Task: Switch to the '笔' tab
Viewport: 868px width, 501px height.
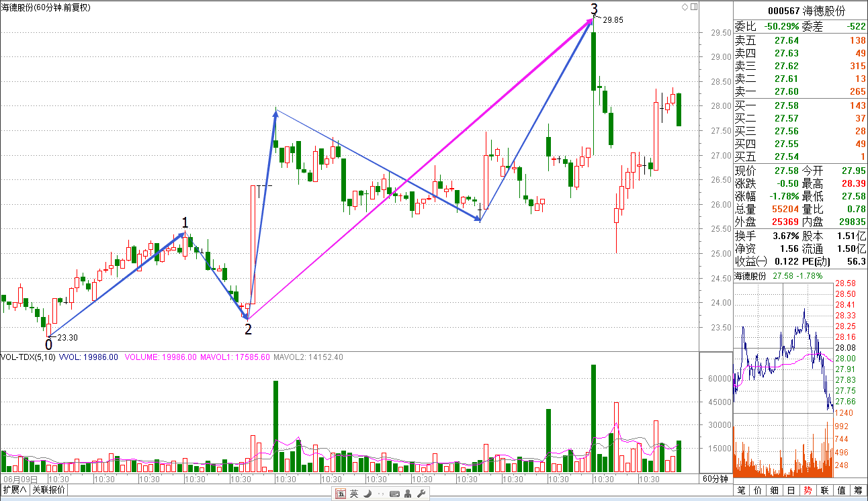Action: (x=742, y=491)
